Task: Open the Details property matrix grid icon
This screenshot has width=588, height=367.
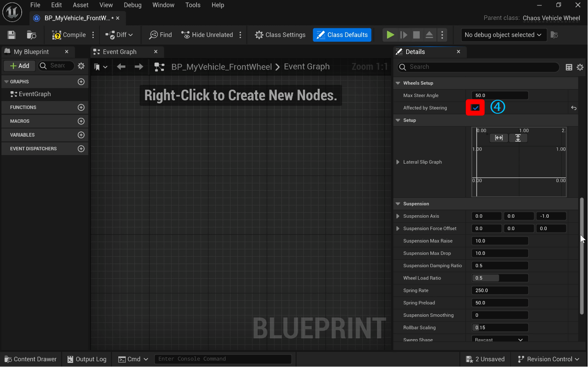Action: pyautogui.click(x=569, y=67)
